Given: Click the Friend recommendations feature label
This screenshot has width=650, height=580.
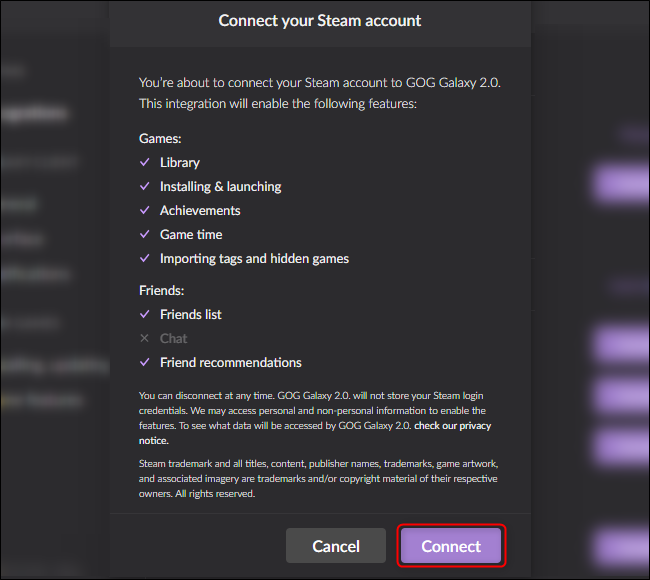Looking at the screenshot, I should coord(230,363).
